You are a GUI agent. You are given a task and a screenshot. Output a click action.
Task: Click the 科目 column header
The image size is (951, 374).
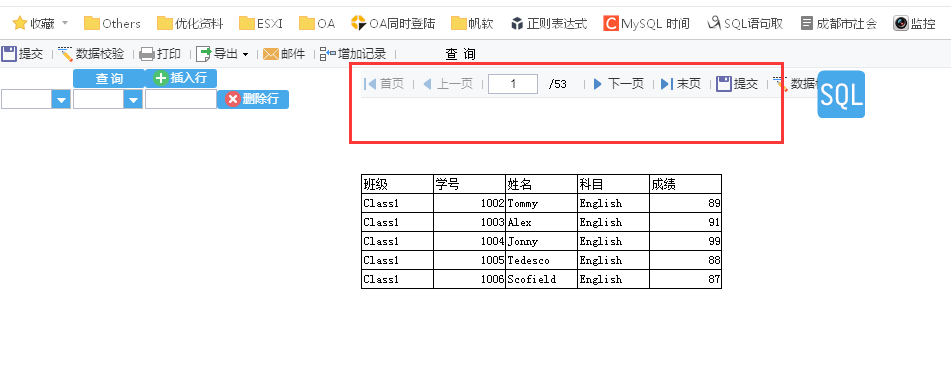coord(613,184)
